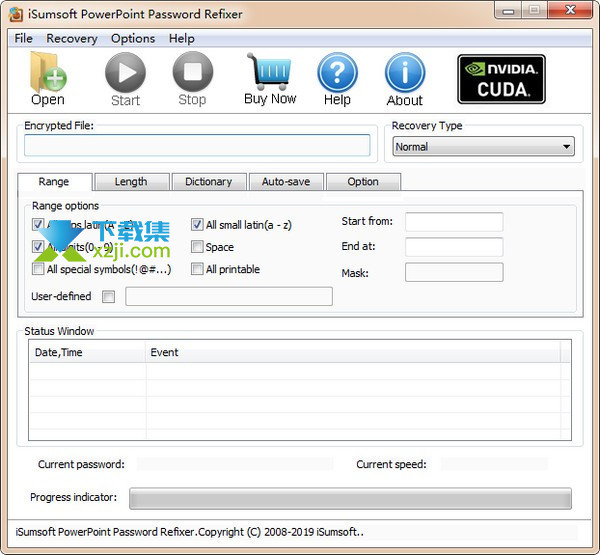Click the User-defined characters text field
The width and height of the screenshot is (600, 555).
229,296
